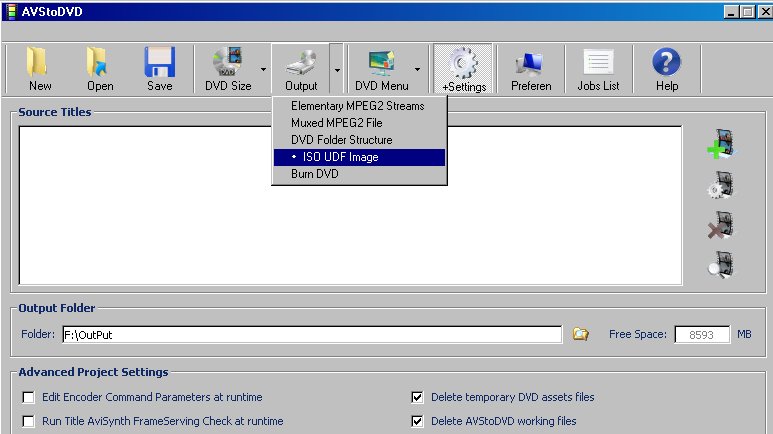Save the project using the Save floppy icon
The height and width of the screenshot is (434, 773).
coord(159,69)
